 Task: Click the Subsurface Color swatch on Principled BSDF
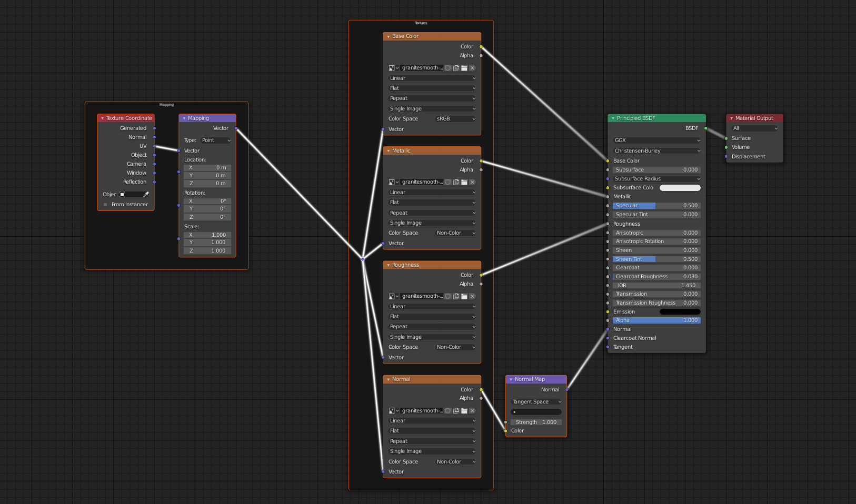tap(680, 187)
